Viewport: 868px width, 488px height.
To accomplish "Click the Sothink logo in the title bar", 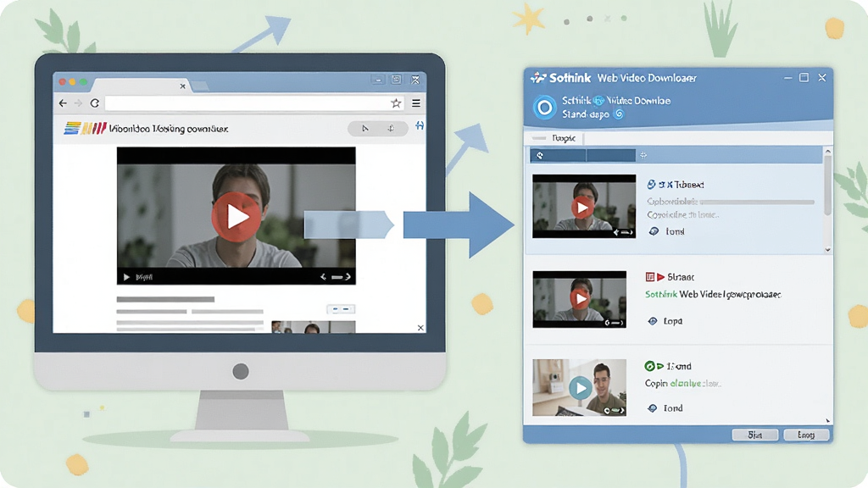I will 538,77.
